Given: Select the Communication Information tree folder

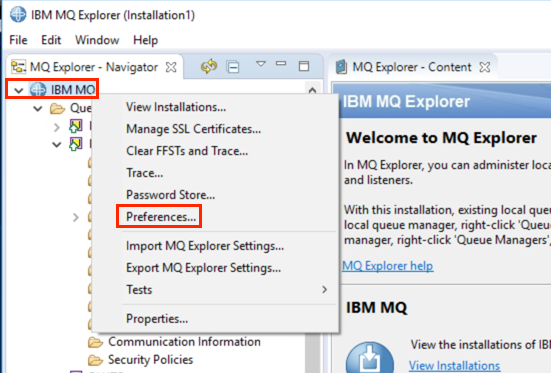Looking at the screenshot, I should pos(184,341).
